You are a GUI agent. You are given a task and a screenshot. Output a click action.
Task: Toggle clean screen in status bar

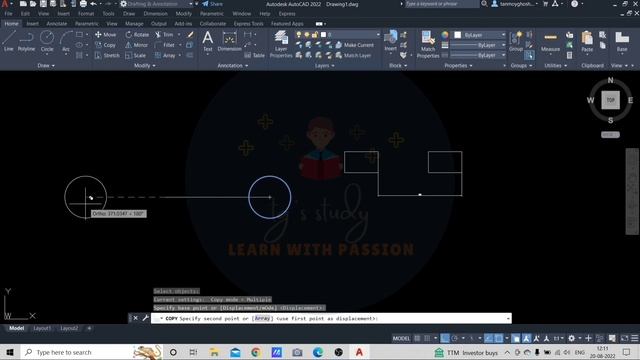point(624,338)
